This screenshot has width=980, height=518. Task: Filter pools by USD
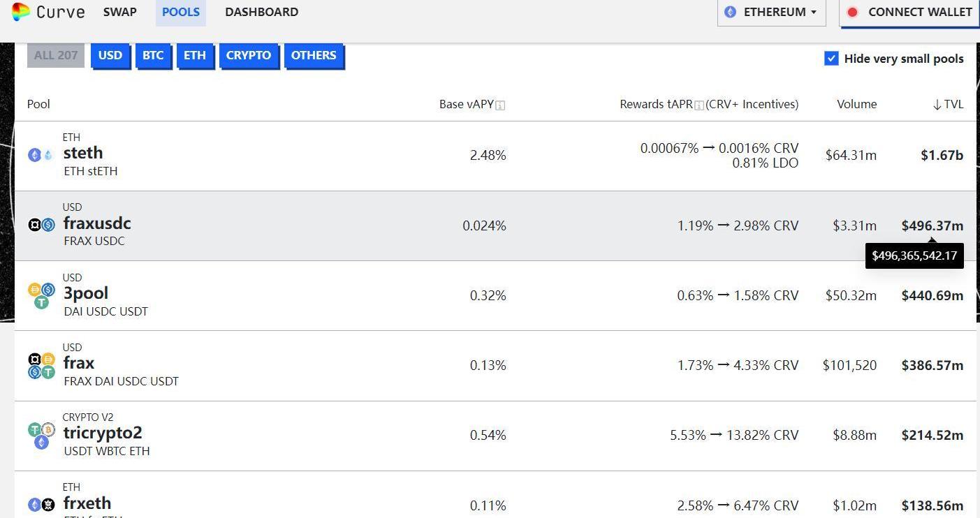tap(110, 55)
